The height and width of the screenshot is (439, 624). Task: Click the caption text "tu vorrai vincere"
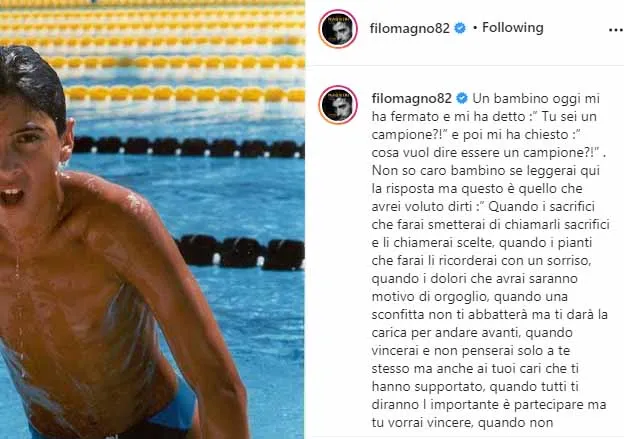(x=421, y=422)
